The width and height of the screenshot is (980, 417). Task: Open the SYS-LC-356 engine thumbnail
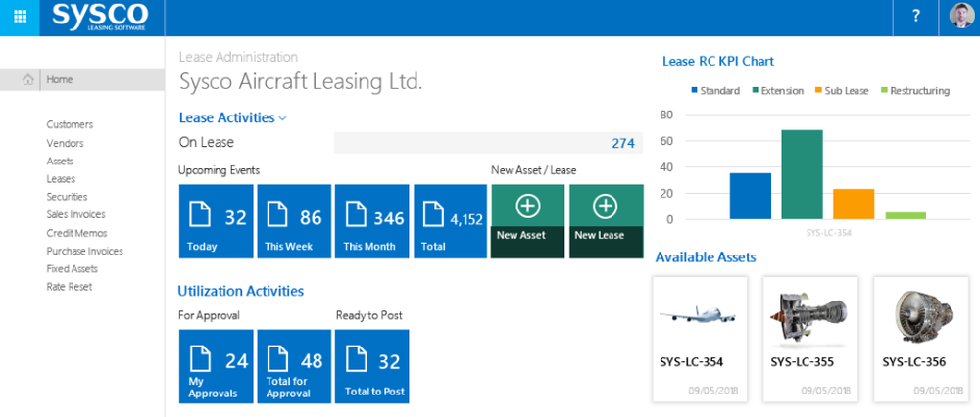[923, 317]
